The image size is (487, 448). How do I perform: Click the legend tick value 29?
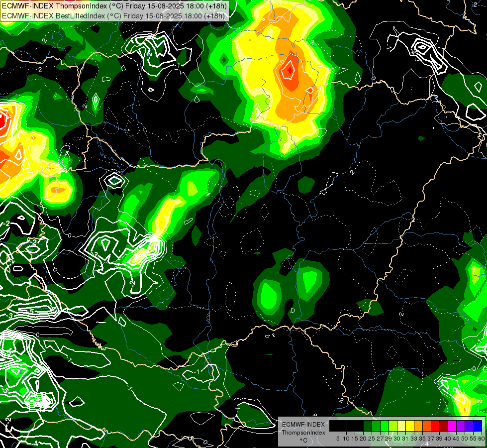389,439
